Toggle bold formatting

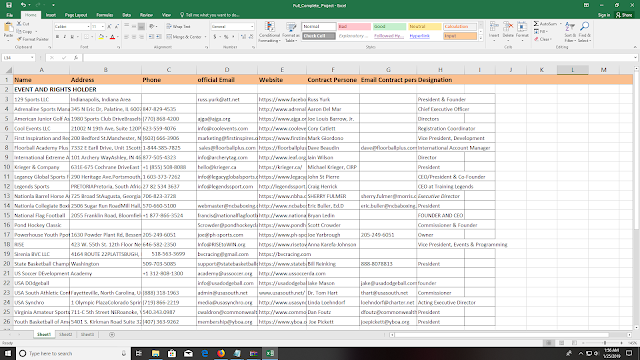coord(57,37)
